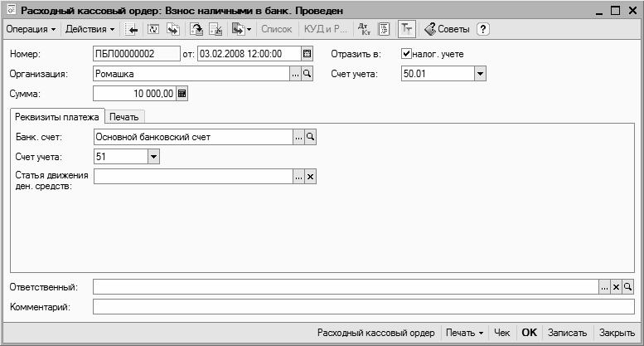Open the Действия dropdown menu

[x=90, y=29]
